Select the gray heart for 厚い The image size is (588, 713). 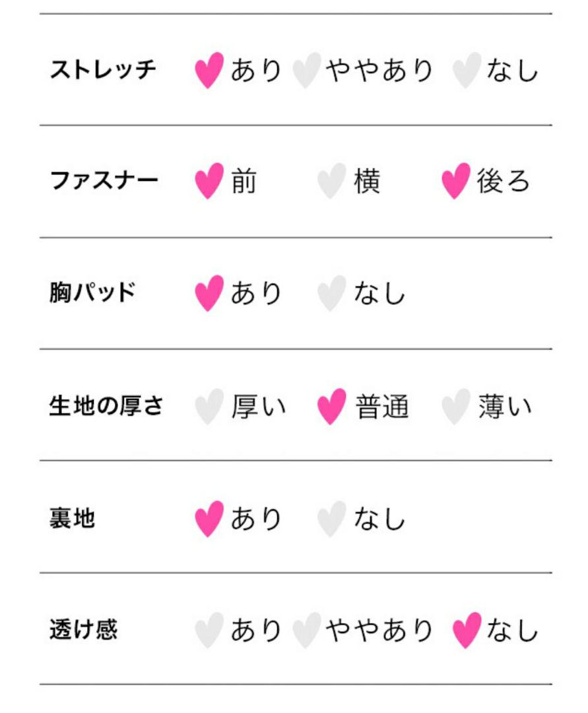(209, 407)
